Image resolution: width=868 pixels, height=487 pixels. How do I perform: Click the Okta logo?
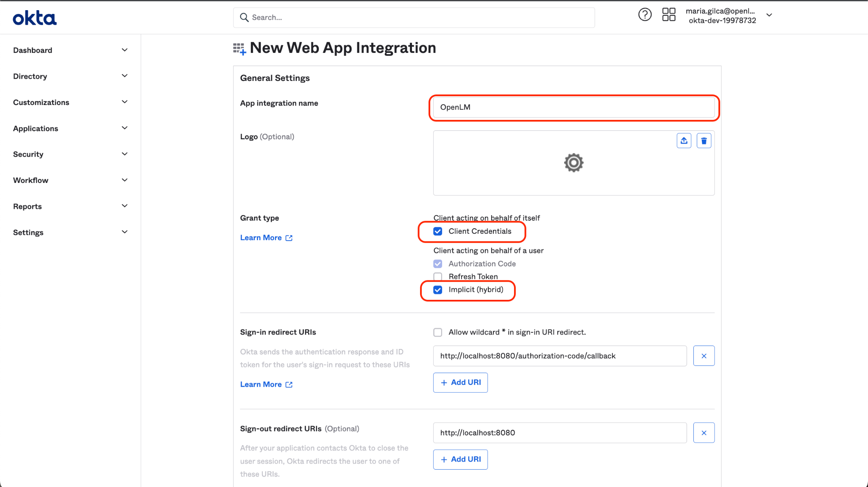tap(34, 18)
